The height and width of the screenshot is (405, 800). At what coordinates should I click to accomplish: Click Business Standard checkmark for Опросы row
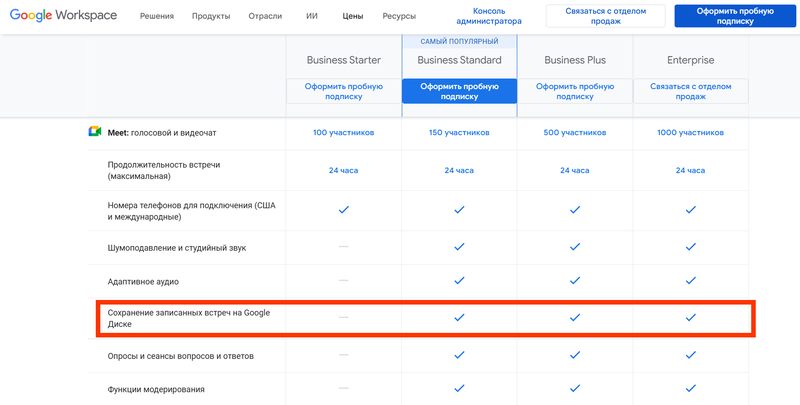tap(459, 355)
